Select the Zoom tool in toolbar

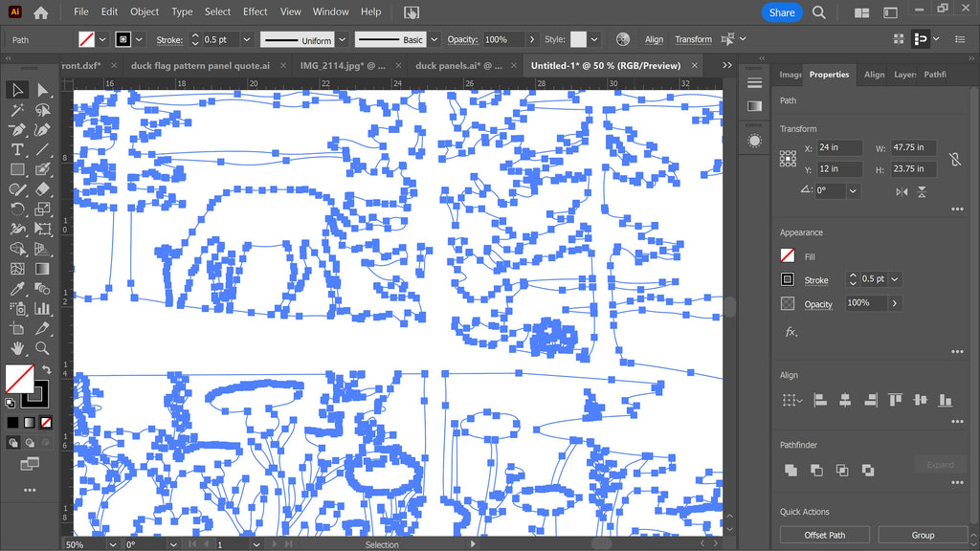pyautogui.click(x=42, y=348)
